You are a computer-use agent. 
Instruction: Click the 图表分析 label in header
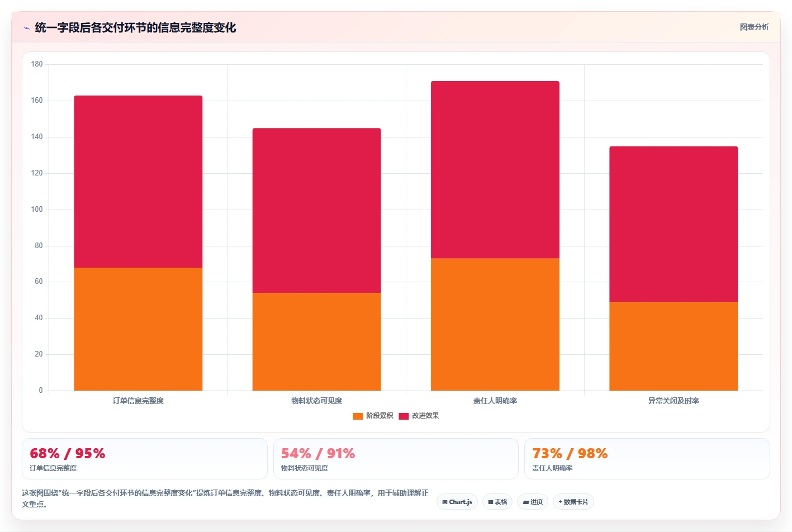754,27
